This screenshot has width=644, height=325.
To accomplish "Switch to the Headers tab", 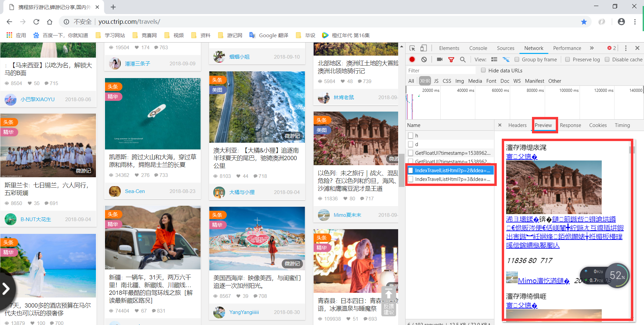I will 517,125.
